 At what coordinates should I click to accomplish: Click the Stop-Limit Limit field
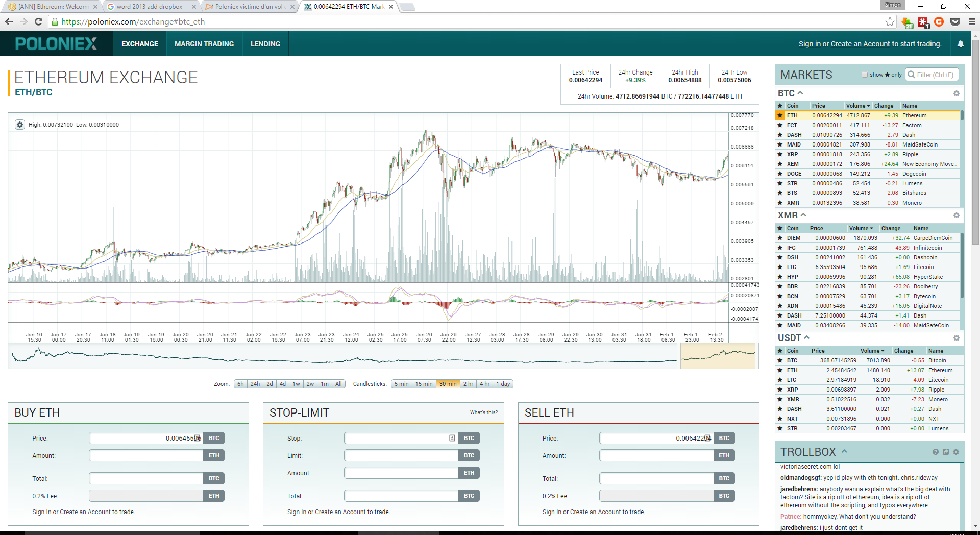(x=401, y=455)
